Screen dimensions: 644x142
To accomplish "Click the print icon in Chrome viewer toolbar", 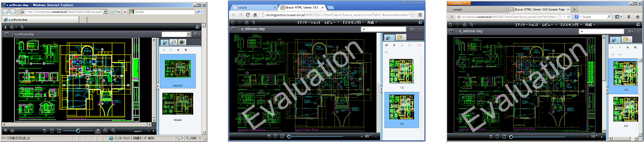I will tap(247, 22).
